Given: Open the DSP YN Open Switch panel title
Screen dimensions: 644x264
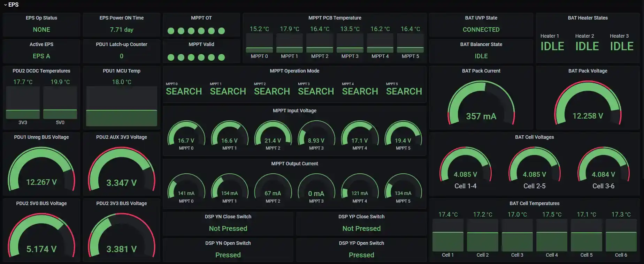Looking at the screenshot, I should click(228, 243).
